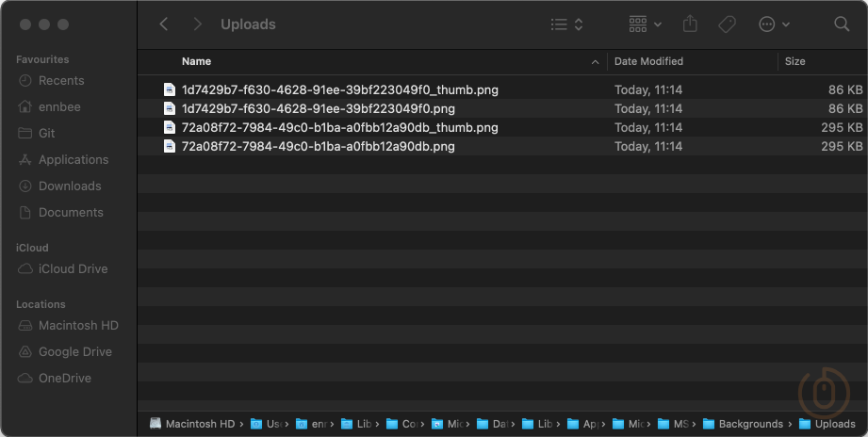Select iCloud Drive in sidebar
The height and width of the screenshot is (437, 868).
(x=73, y=269)
